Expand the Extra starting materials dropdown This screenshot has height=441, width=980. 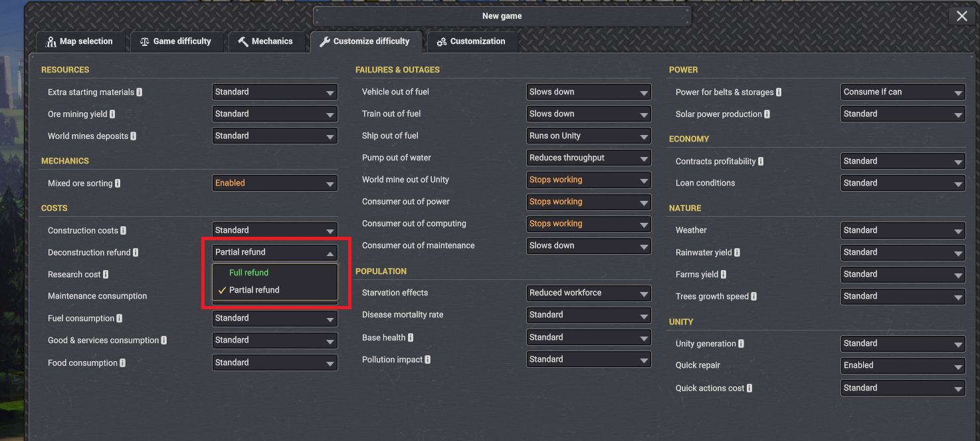tap(275, 92)
